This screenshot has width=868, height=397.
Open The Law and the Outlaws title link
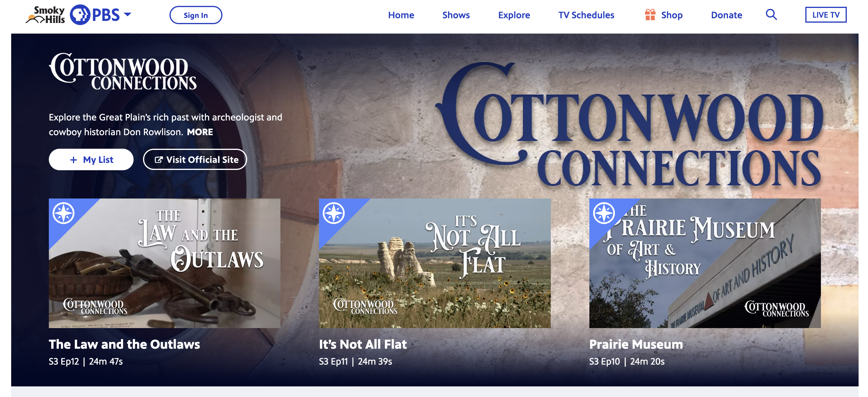(124, 344)
